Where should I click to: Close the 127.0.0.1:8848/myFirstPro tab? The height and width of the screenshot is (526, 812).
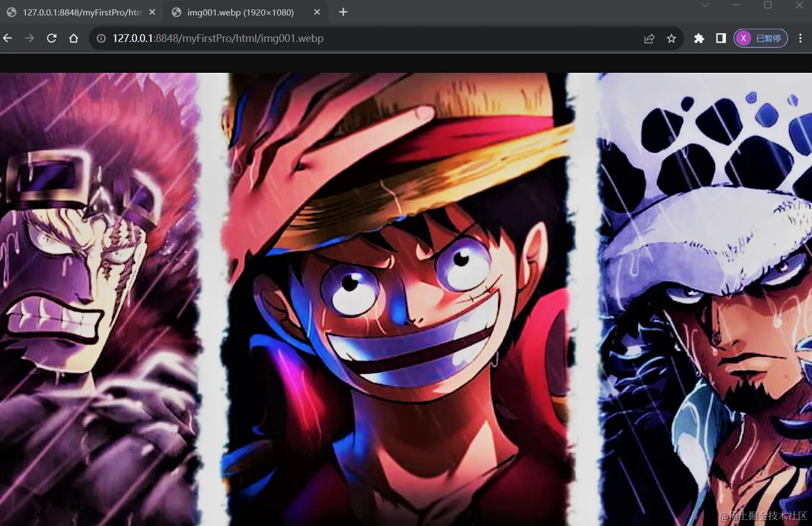point(152,12)
